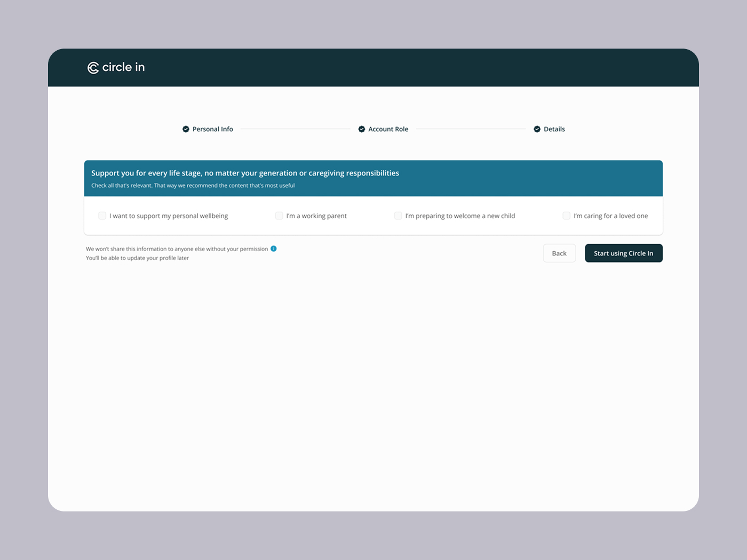Click "Start using Circle In" button
The image size is (747, 560).
pyautogui.click(x=623, y=253)
